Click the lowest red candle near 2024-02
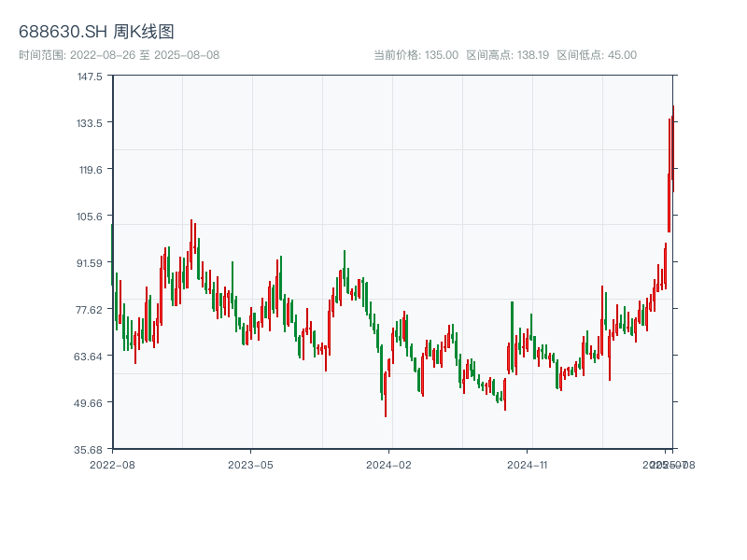Image resolution: width=747 pixels, height=560 pixels. click(386, 394)
